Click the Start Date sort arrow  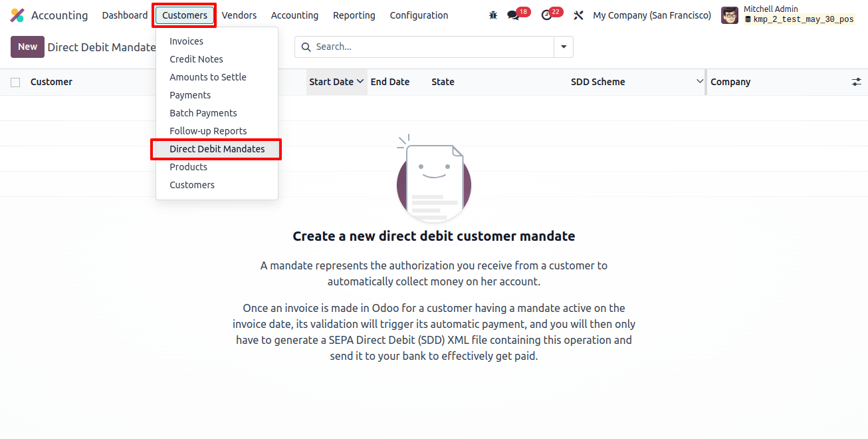[x=360, y=81]
